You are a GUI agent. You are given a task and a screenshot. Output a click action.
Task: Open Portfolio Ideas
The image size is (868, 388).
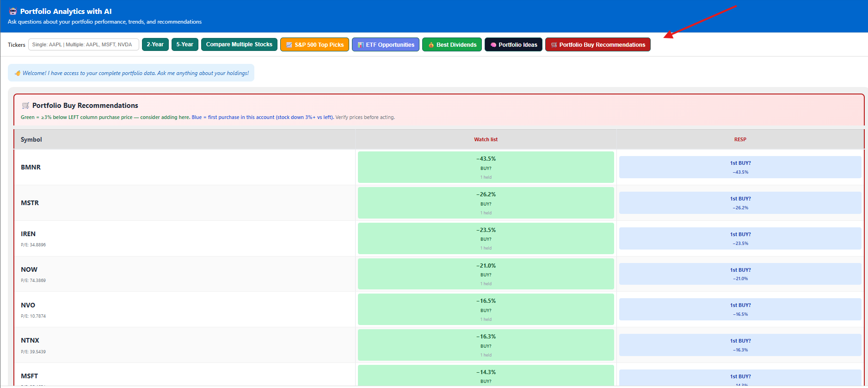pyautogui.click(x=513, y=45)
